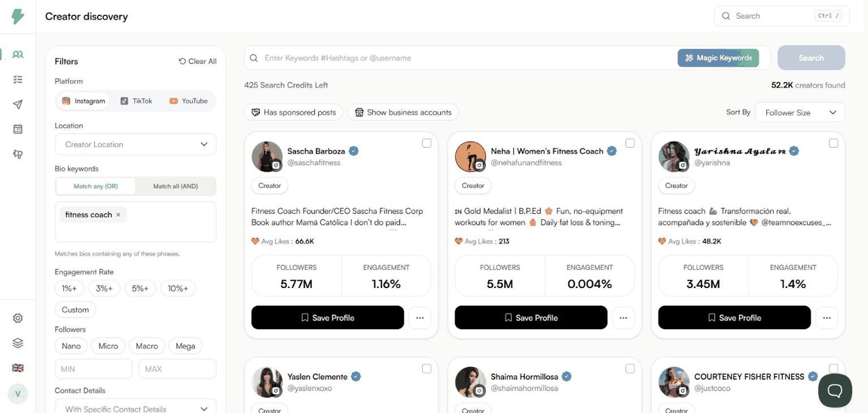Open the user avatar V in sidebar
This screenshot has height=413, width=868.
point(18,393)
